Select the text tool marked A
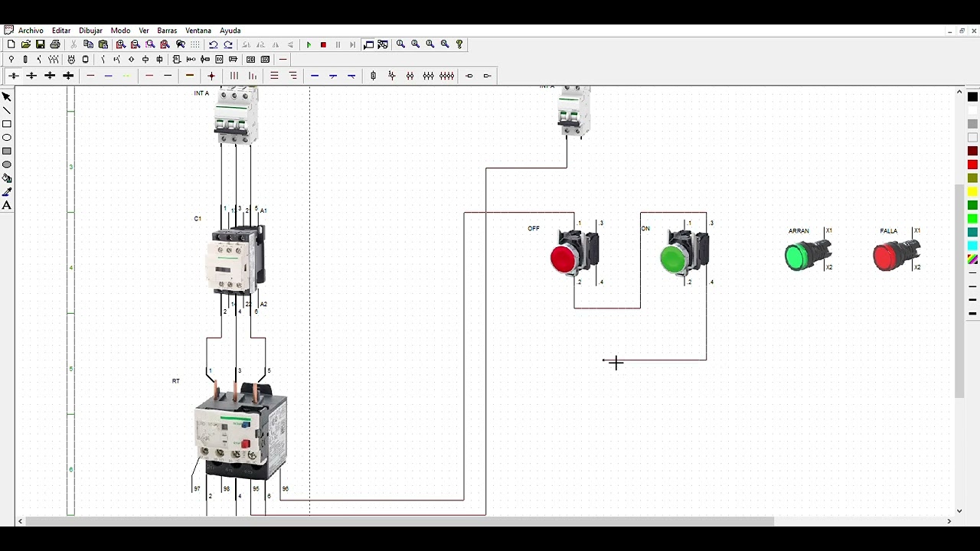The width and height of the screenshot is (980, 551). (7, 205)
